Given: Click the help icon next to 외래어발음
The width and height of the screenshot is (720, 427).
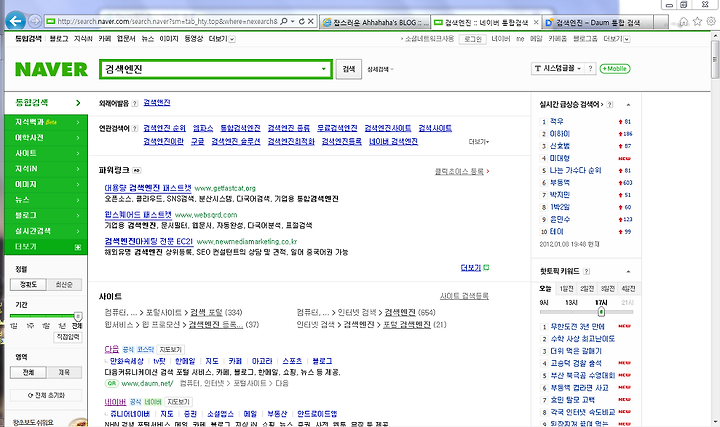Looking at the screenshot, I should coord(135,103).
